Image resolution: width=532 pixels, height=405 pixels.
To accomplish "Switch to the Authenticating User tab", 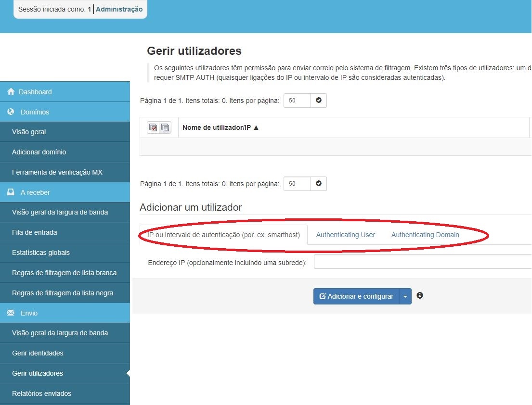I will coord(345,235).
